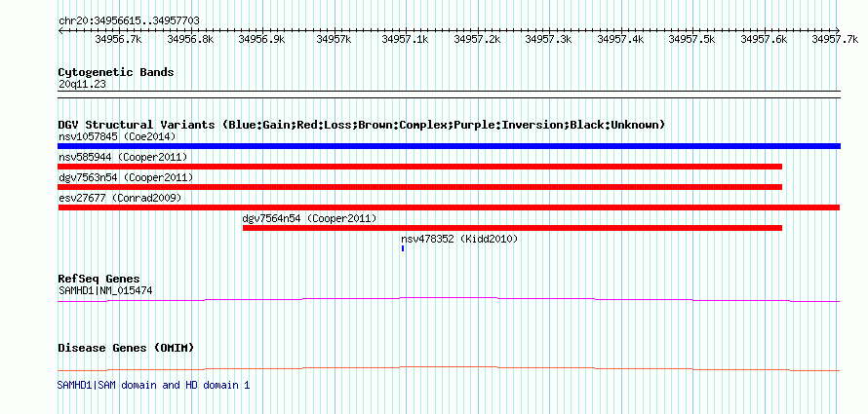The width and height of the screenshot is (868, 414).
Task: Click the 34957.6k ruler tick label
Action: (x=764, y=39)
